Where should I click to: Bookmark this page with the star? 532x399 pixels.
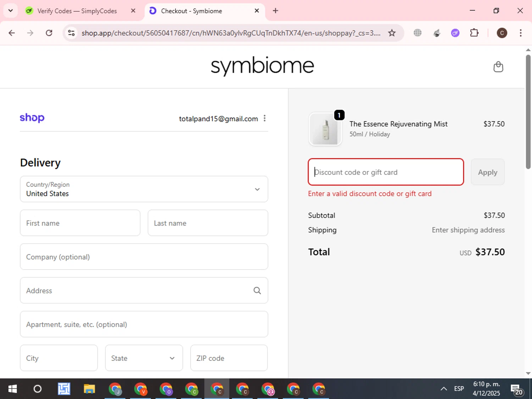(392, 33)
